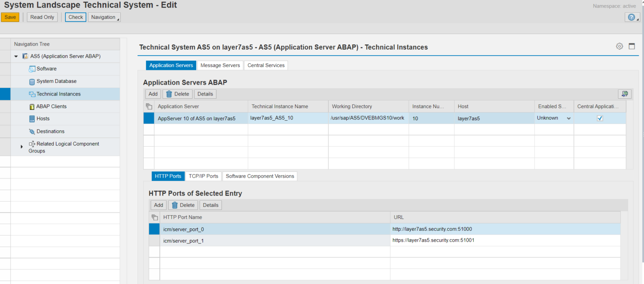
Task: Click the Check button in toolbar
Action: pyautogui.click(x=75, y=17)
